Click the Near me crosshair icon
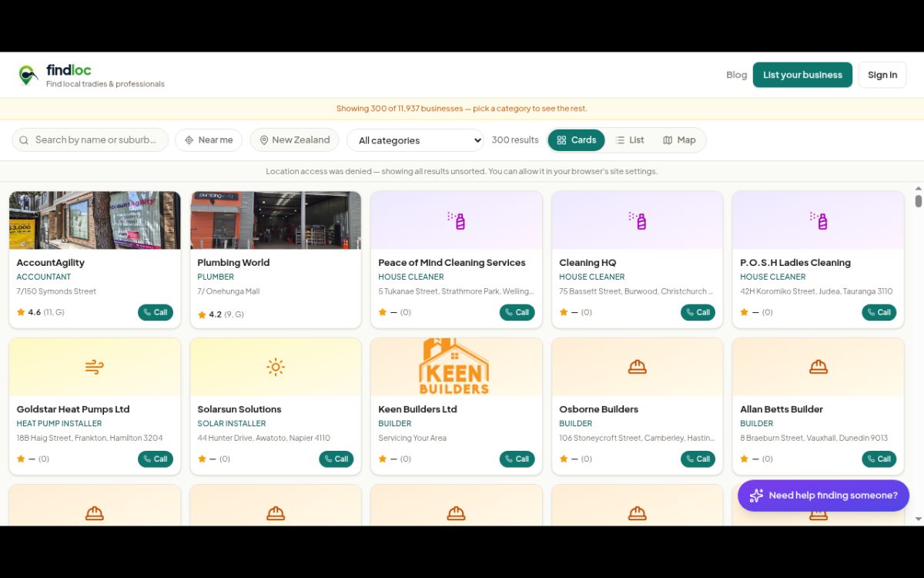The height and width of the screenshot is (578, 924). point(189,140)
